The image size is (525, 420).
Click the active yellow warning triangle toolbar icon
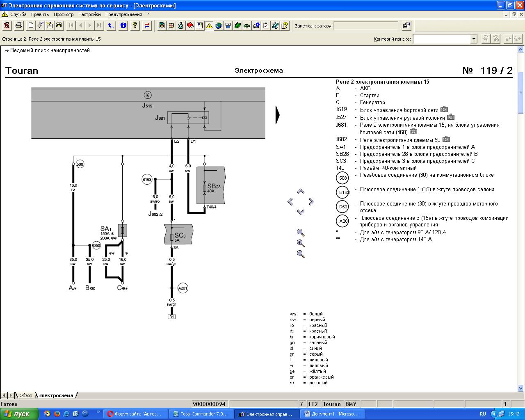tap(209, 25)
